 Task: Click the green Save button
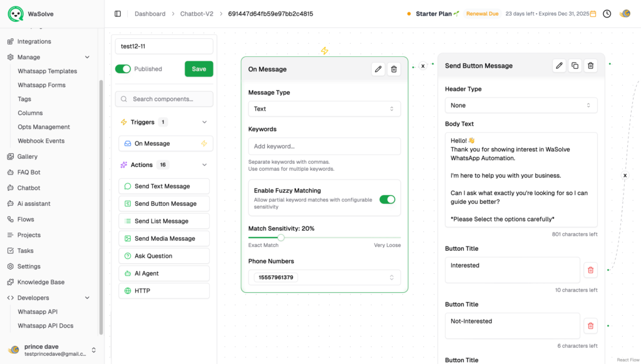(199, 69)
